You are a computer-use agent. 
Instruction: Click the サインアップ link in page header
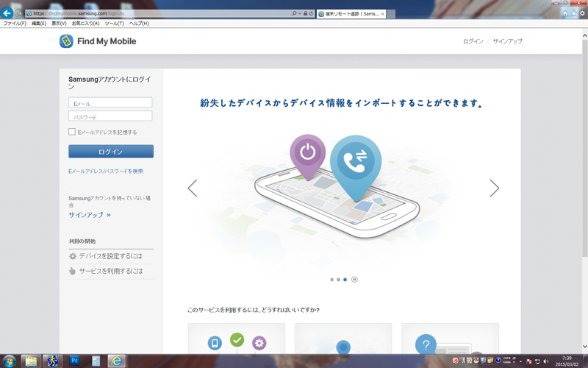507,41
